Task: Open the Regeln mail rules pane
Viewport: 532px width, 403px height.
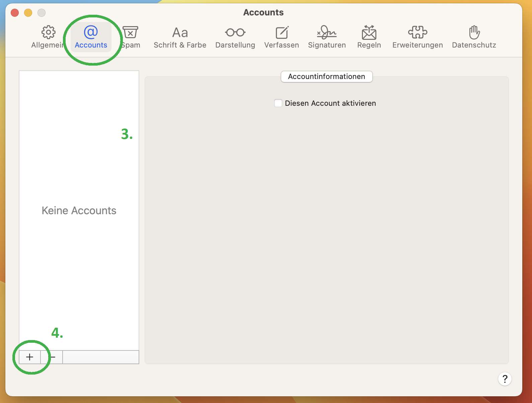Action: tap(369, 37)
